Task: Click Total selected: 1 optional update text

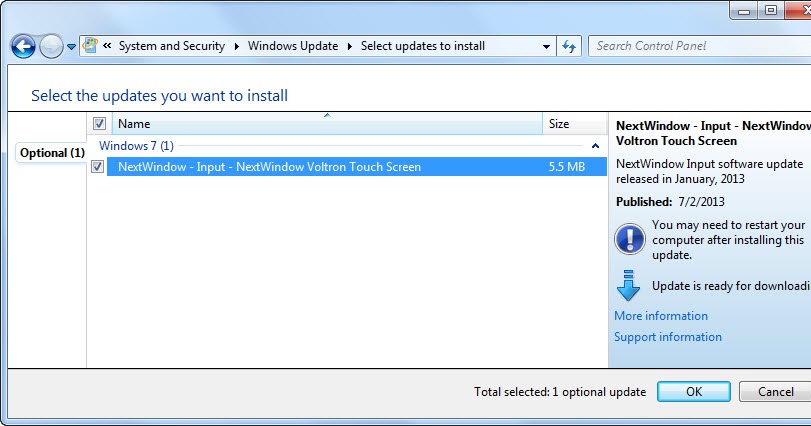Action: point(560,392)
